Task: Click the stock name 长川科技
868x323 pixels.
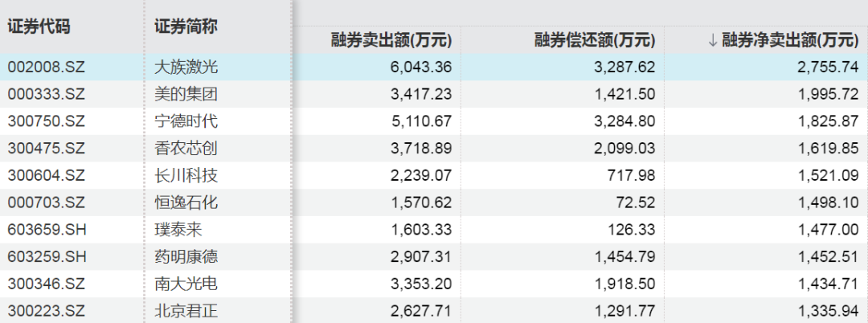Action: pos(186,176)
